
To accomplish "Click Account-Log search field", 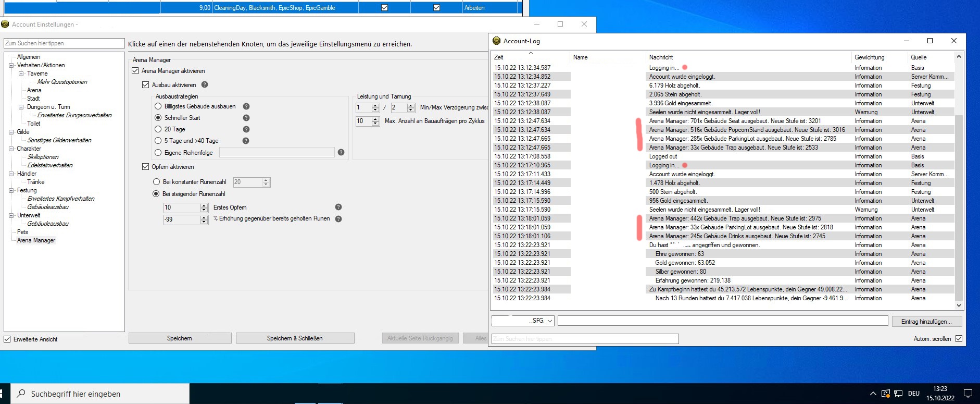I will (x=585, y=339).
